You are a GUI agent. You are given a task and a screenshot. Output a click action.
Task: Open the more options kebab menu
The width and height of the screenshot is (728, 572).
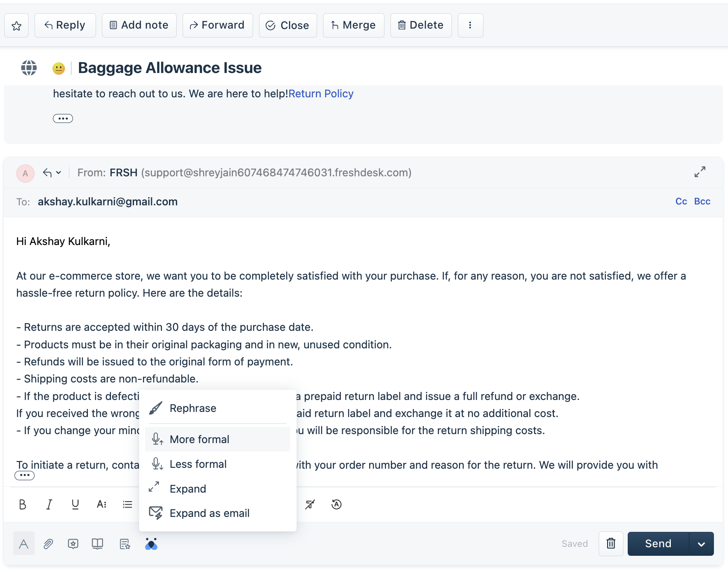coord(470,26)
